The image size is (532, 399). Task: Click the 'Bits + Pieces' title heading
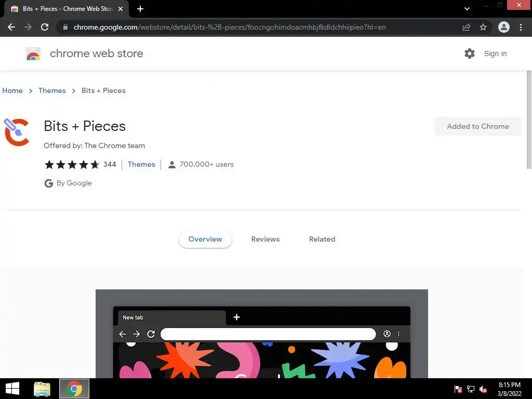[x=85, y=126]
